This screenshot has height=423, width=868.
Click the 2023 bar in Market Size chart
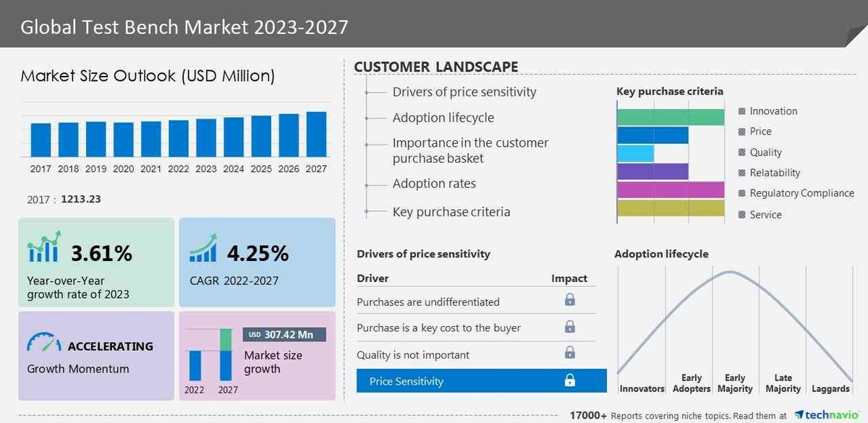pyautogui.click(x=206, y=137)
